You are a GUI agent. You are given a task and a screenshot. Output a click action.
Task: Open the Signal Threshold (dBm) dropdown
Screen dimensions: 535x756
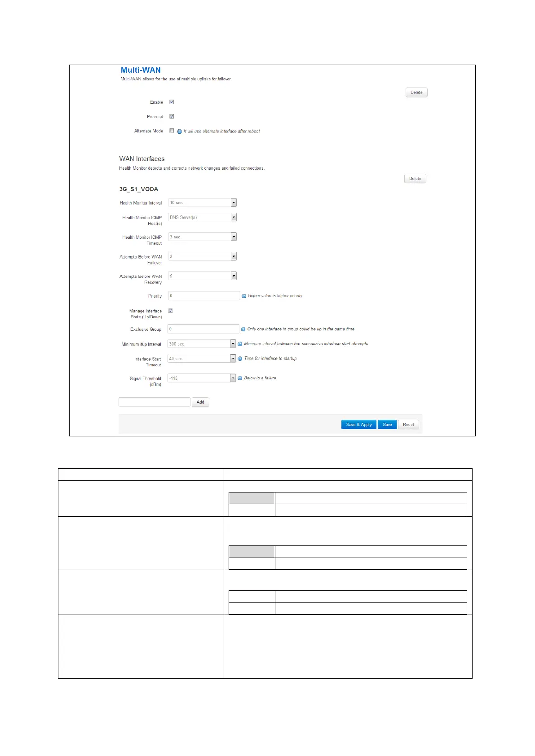(202, 378)
